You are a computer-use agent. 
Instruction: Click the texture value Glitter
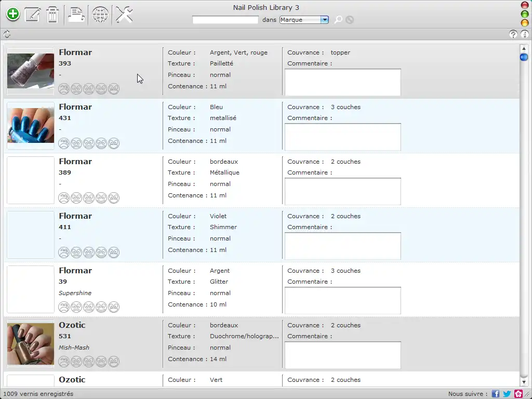[x=219, y=282]
